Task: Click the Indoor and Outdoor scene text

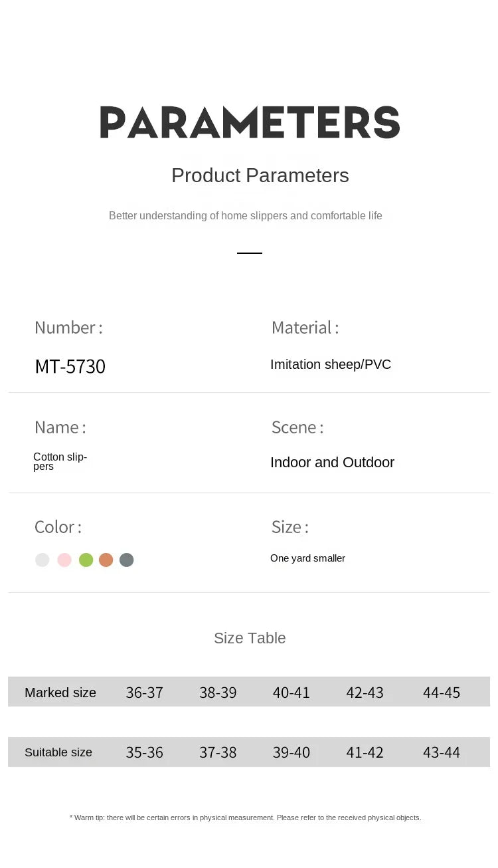Action: tap(332, 463)
